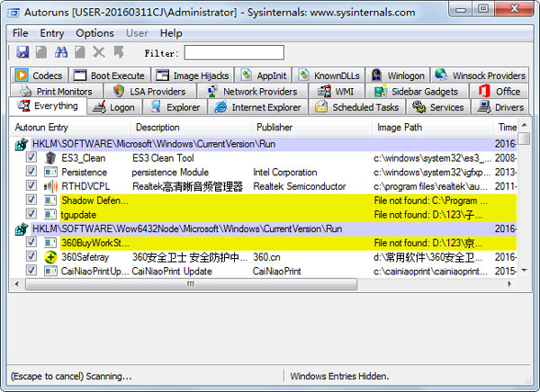The width and height of the screenshot is (540, 392).
Task: Click into the Filter text box
Action: [x=234, y=53]
